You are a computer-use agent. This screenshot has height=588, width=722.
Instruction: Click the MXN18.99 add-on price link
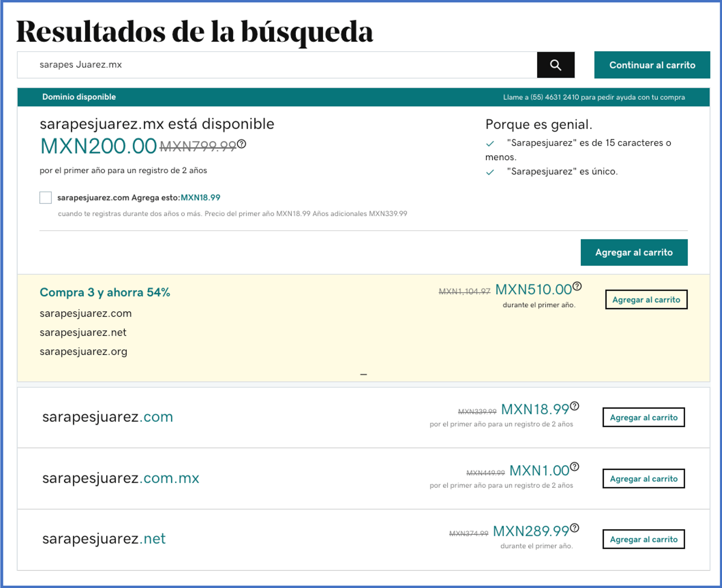(201, 197)
